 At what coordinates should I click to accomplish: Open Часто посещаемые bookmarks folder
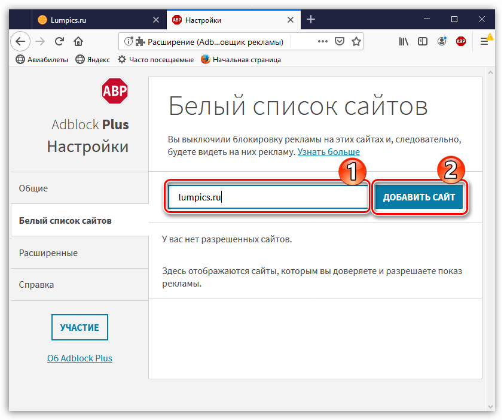(x=155, y=59)
